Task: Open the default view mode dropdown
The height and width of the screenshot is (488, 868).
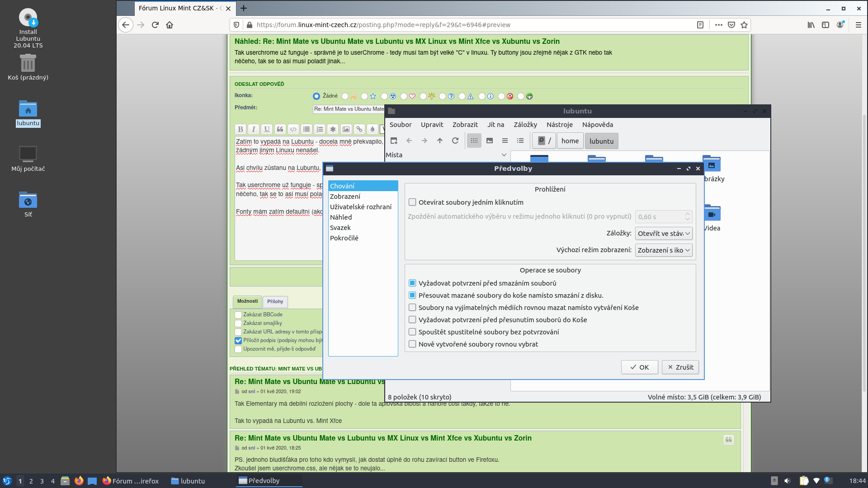Action: [x=663, y=250]
